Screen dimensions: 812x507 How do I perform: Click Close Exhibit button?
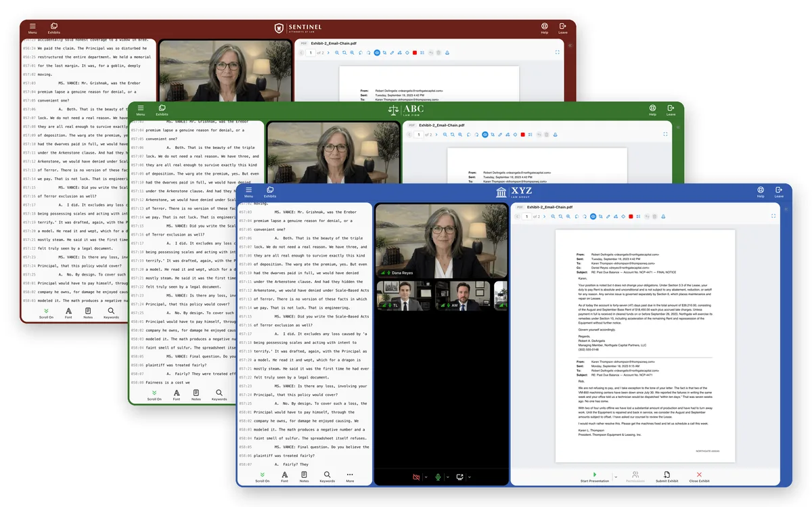pyautogui.click(x=699, y=477)
